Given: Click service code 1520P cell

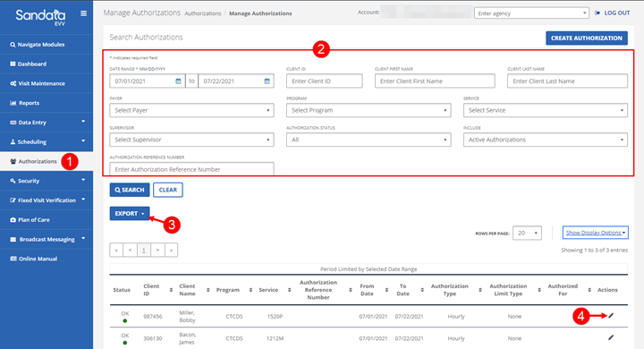Looking at the screenshot, I should (275, 317).
